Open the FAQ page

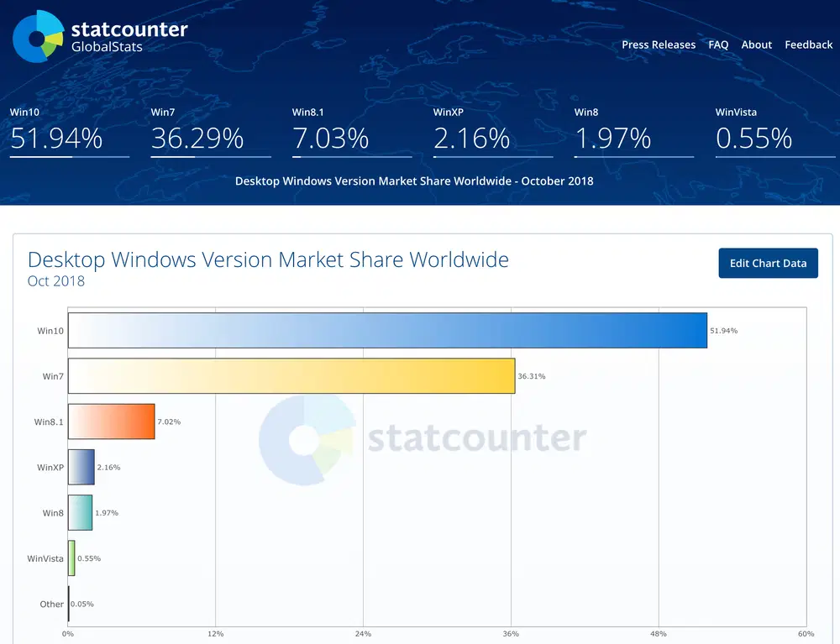point(718,45)
